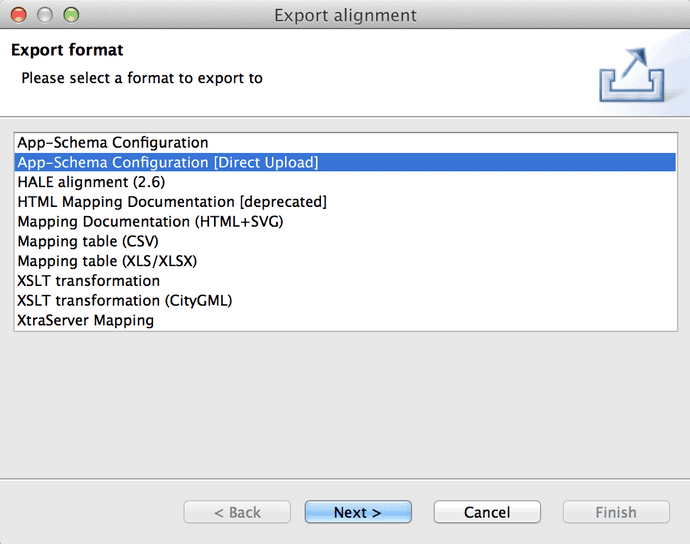Image resolution: width=690 pixels, height=544 pixels.
Task: Click the Next > button
Action: coord(358,512)
